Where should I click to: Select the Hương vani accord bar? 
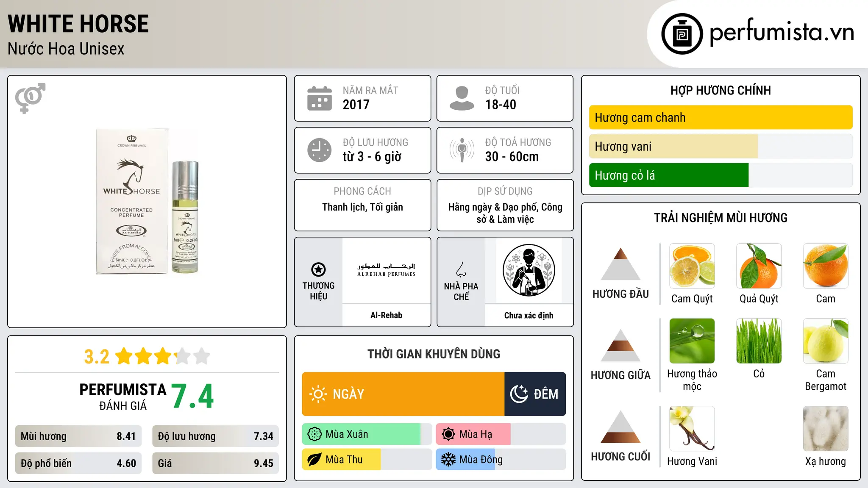(x=721, y=146)
